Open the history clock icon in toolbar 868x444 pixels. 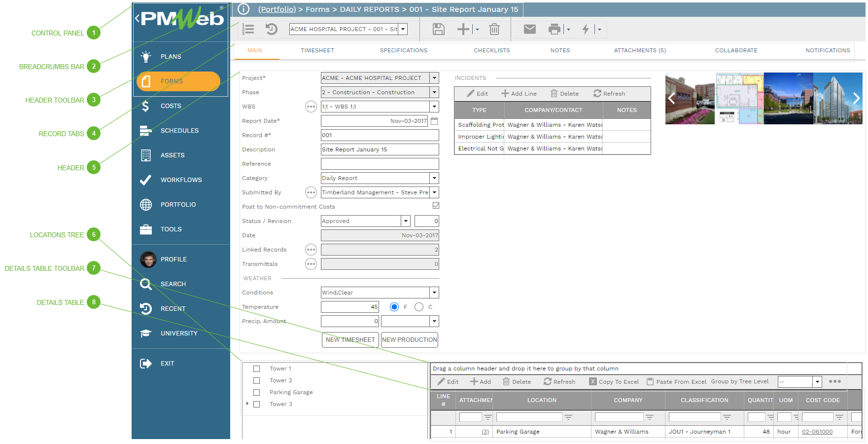[272, 30]
